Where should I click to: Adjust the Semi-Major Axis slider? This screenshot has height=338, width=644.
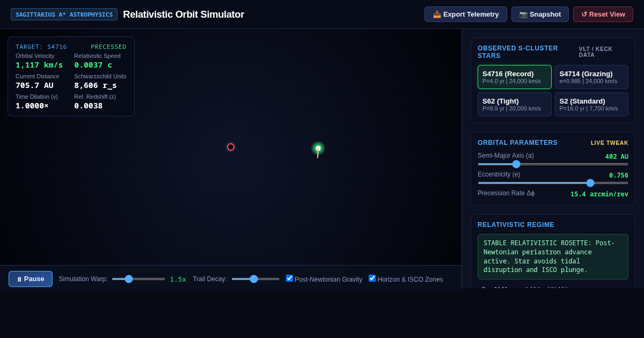click(x=553, y=164)
